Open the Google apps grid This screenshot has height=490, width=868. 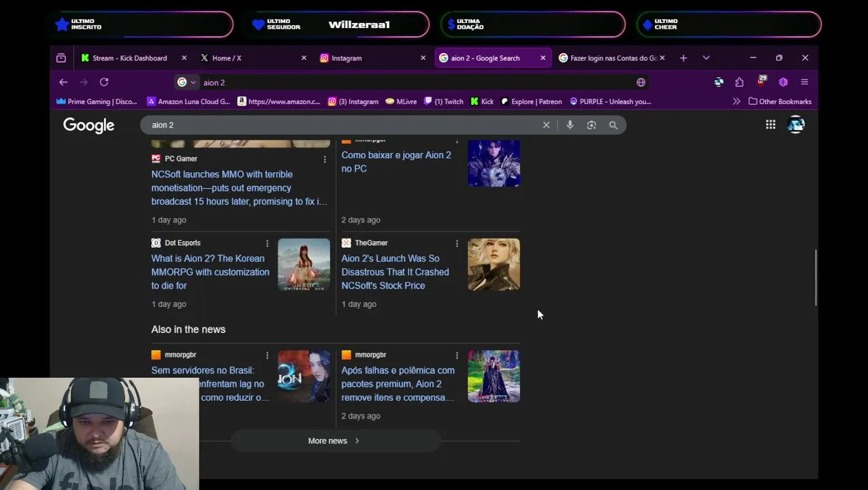pyautogui.click(x=771, y=125)
